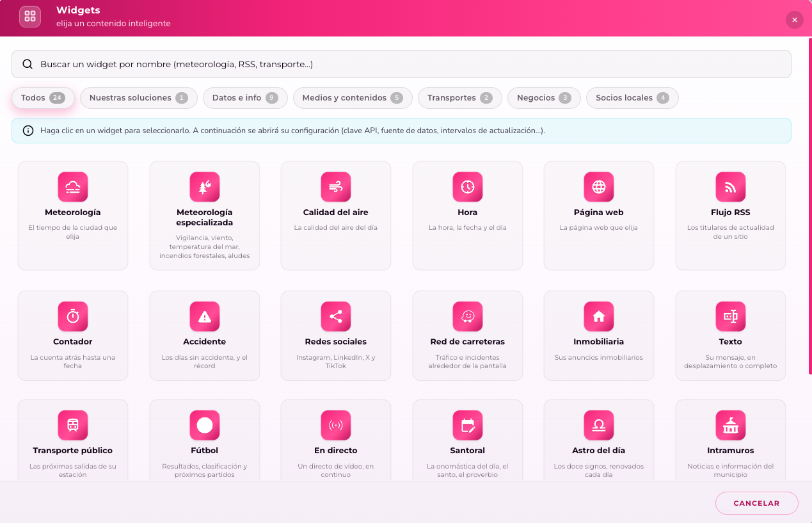Select the Santoral calendar icon
Screen dimensions: 812x523
(x=468, y=425)
